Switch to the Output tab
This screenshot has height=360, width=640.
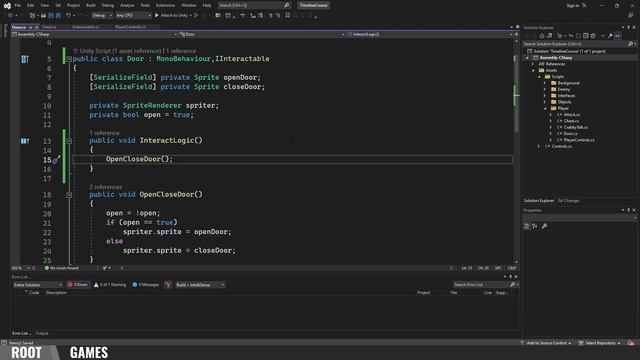point(42,333)
